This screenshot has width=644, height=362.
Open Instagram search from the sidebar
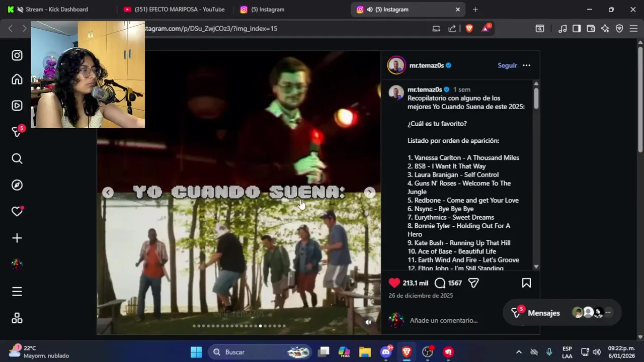pos(17,159)
